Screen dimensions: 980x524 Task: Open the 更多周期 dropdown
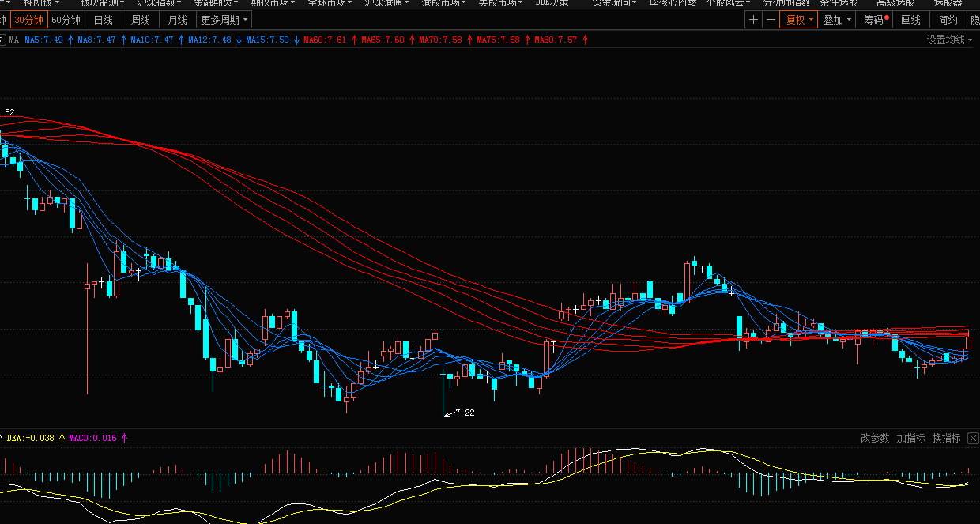[x=224, y=20]
